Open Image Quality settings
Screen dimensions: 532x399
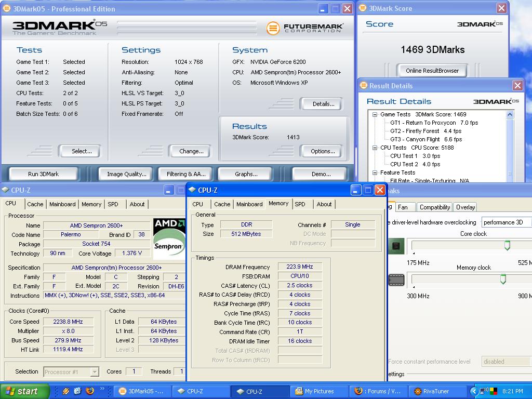127,174
